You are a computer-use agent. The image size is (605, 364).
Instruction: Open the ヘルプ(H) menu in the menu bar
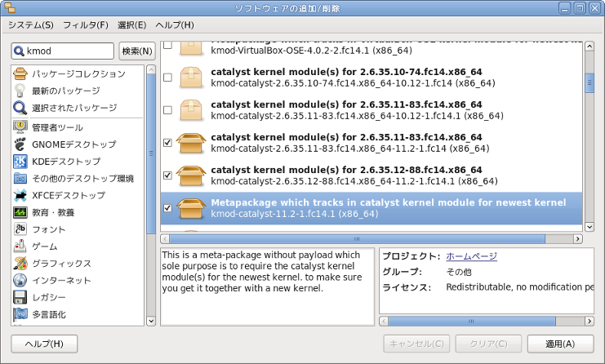[175, 25]
